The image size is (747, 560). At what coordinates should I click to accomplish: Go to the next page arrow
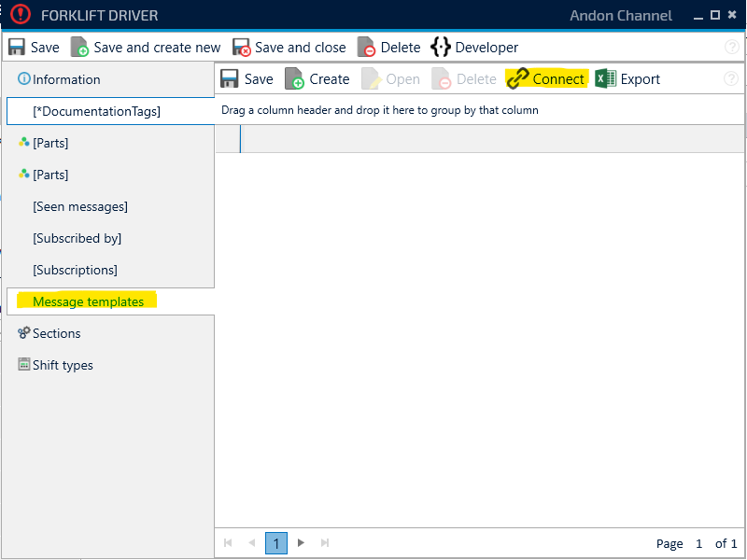[x=301, y=543]
